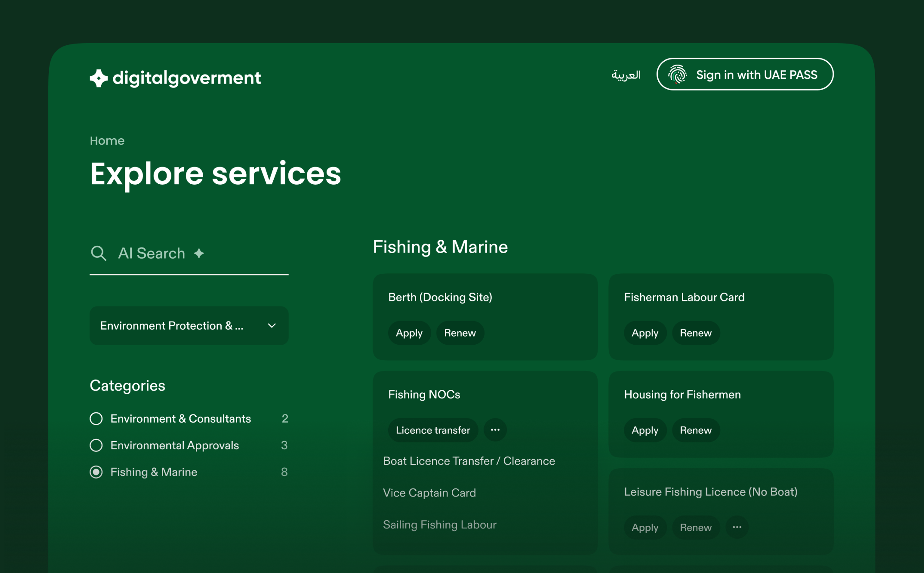The height and width of the screenshot is (573, 924).
Task: Apply for Berth (Docking Site)
Action: point(409,333)
